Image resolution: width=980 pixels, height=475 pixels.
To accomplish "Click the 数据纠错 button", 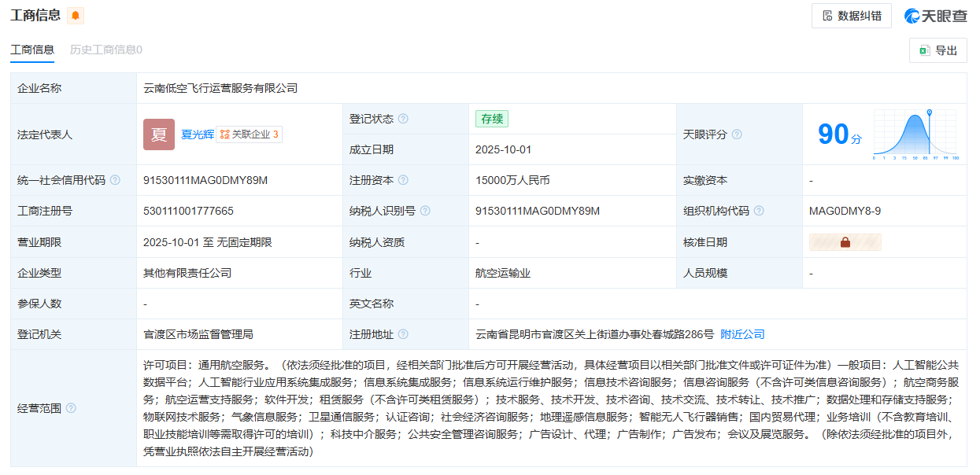I will (x=851, y=16).
